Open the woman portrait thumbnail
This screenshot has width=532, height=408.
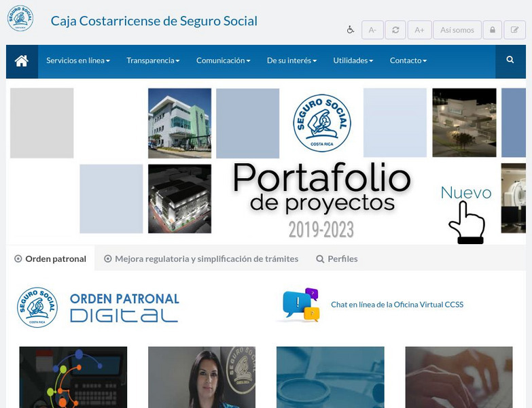coord(202,377)
